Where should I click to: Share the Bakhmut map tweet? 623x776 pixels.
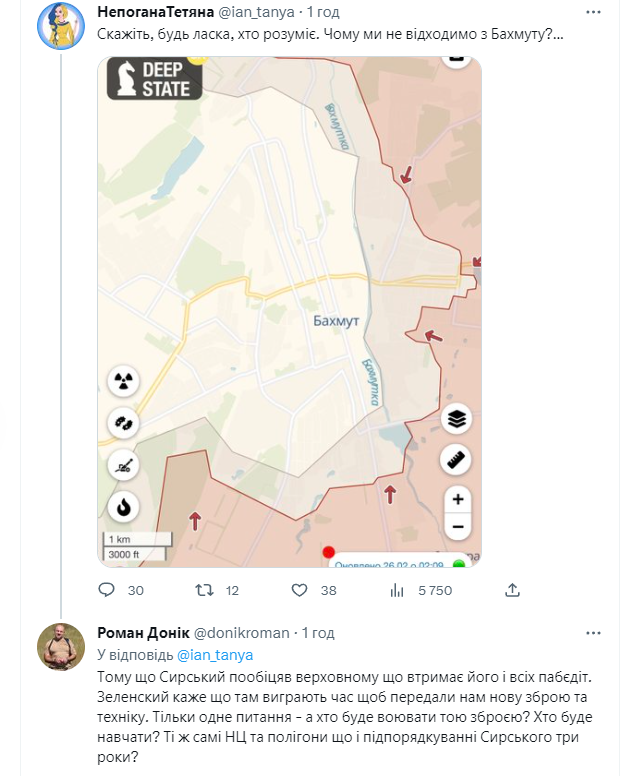511,591
